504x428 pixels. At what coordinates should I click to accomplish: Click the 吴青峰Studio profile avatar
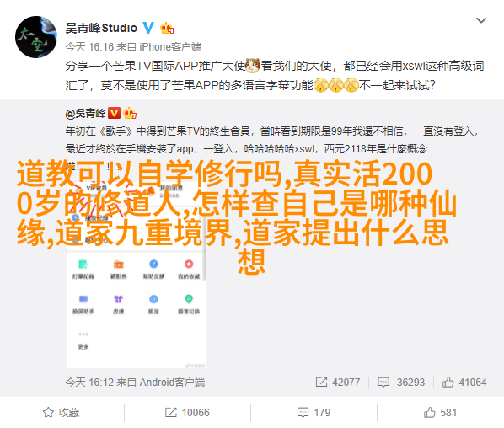[x=36, y=37]
